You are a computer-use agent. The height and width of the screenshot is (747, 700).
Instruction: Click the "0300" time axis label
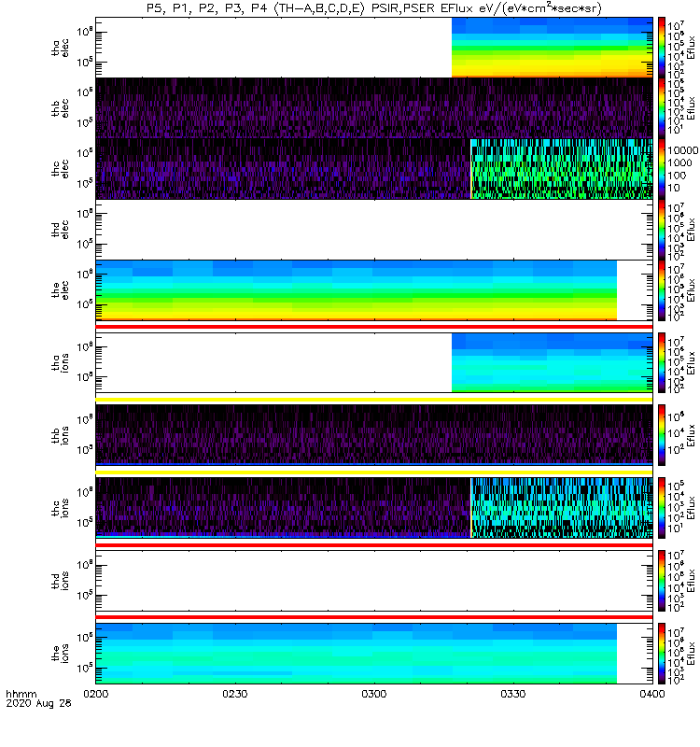pyautogui.click(x=374, y=694)
